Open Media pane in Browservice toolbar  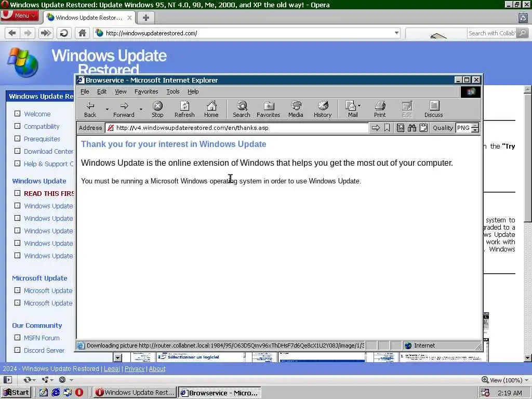[x=296, y=109]
